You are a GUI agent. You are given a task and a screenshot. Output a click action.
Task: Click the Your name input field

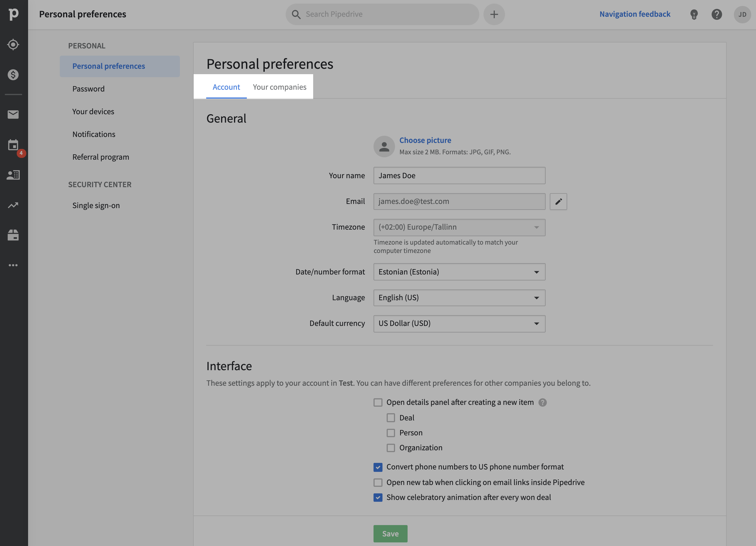point(459,176)
